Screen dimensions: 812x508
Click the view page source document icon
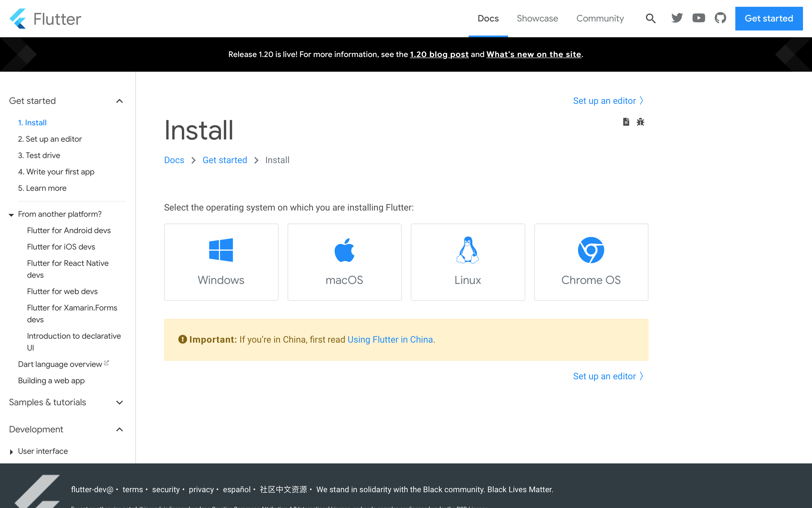click(626, 122)
